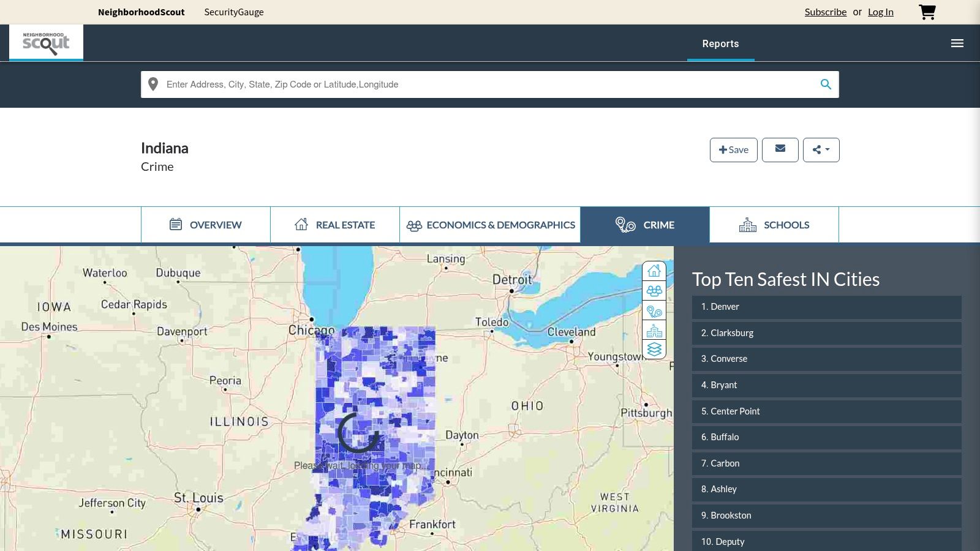Select the schools map layer icon

pos(654,331)
